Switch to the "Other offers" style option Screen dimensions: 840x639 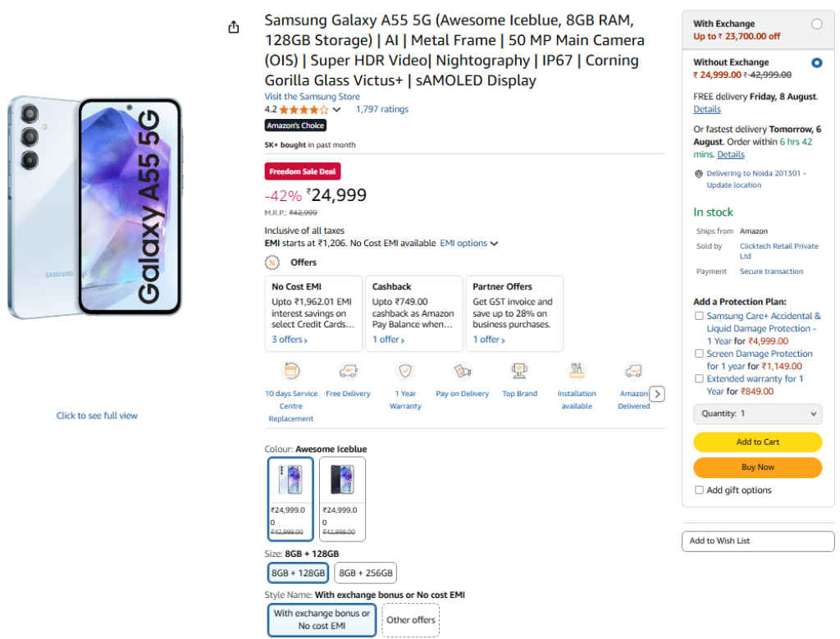[x=410, y=620]
